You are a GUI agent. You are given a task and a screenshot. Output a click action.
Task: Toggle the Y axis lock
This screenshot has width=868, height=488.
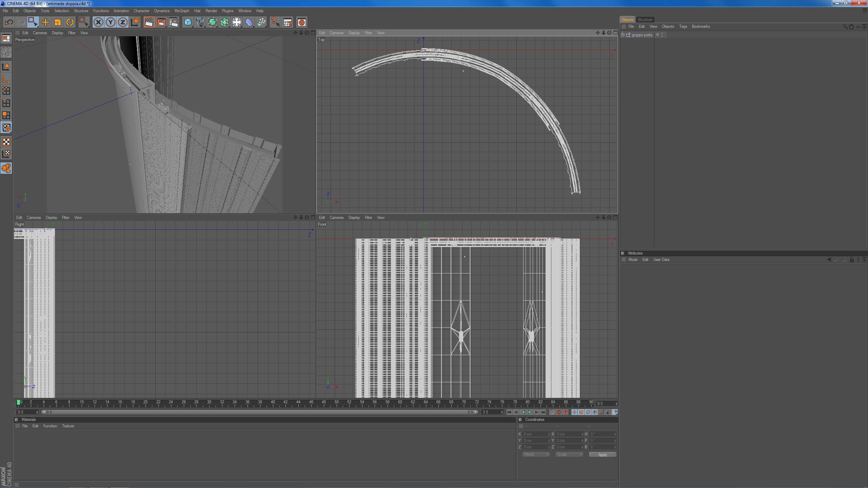[110, 22]
